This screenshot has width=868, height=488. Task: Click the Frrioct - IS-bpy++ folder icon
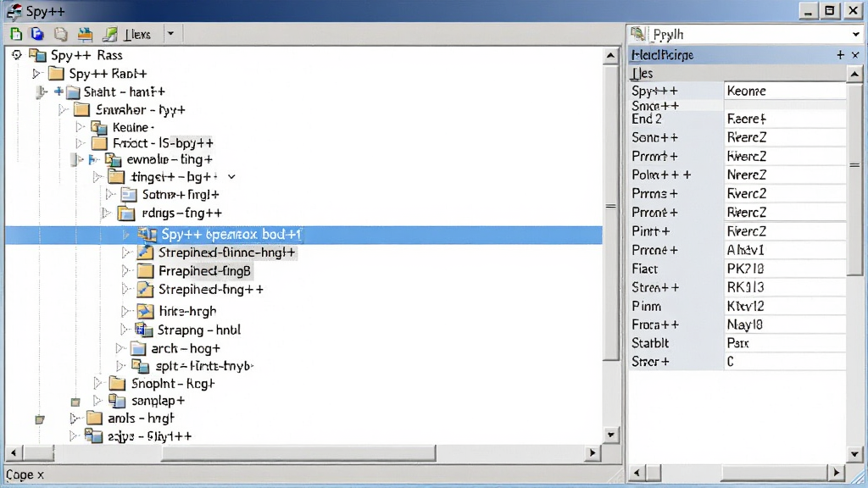(x=99, y=143)
